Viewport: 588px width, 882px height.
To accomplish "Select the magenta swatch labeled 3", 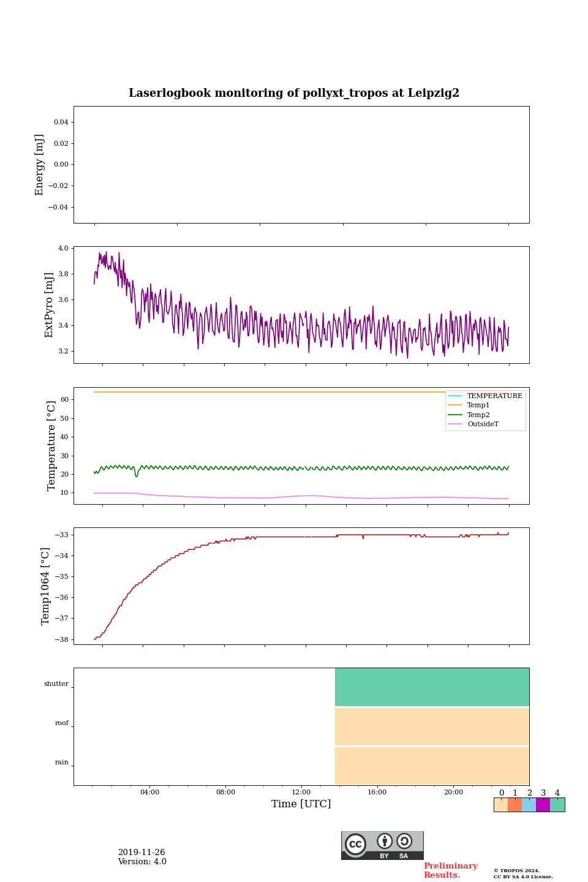I will 543,805.
